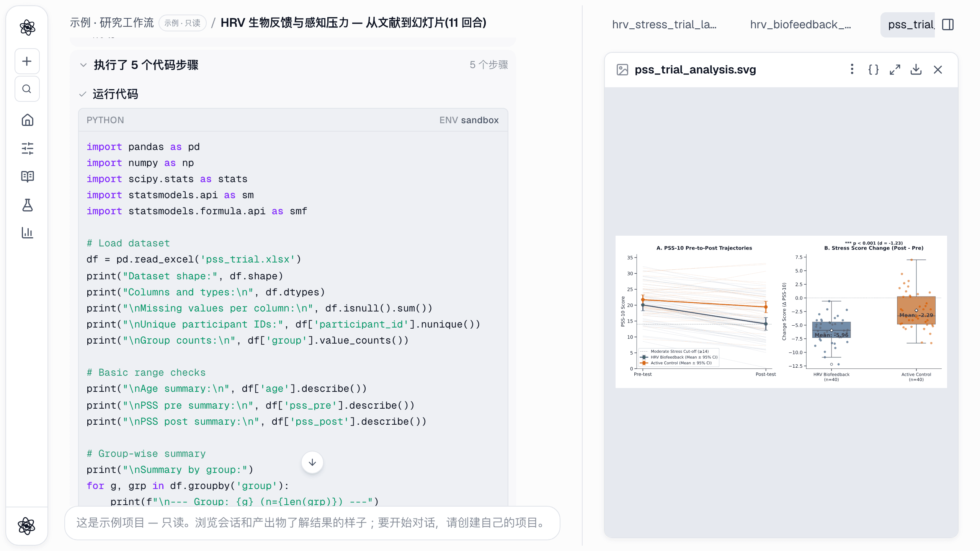The height and width of the screenshot is (551, 980).
Task: Click the 示例 · 只读 badge
Action: tap(182, 23)
